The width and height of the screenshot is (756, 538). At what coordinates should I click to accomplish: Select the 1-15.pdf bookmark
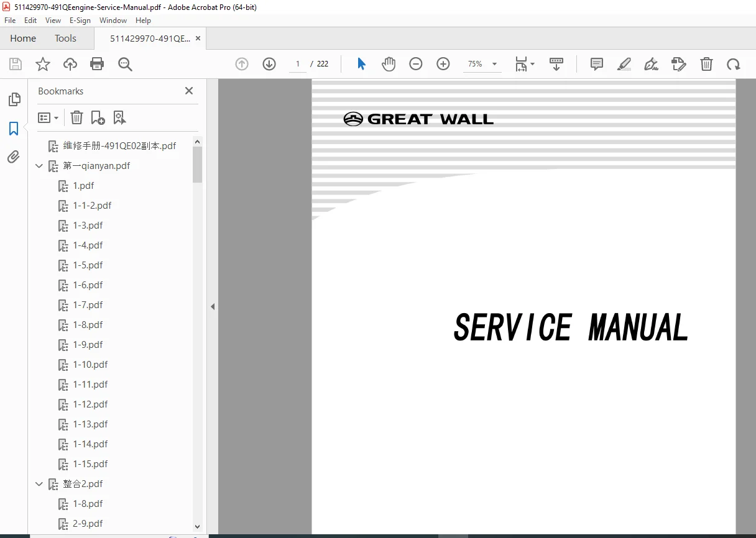pos(90,464)
